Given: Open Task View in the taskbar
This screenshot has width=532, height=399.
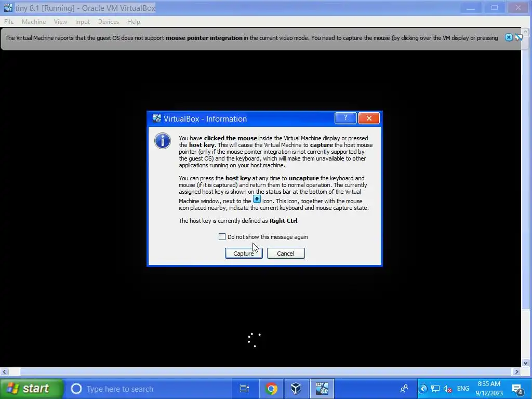Looking at the screenshot, I should tap(244, 389).
